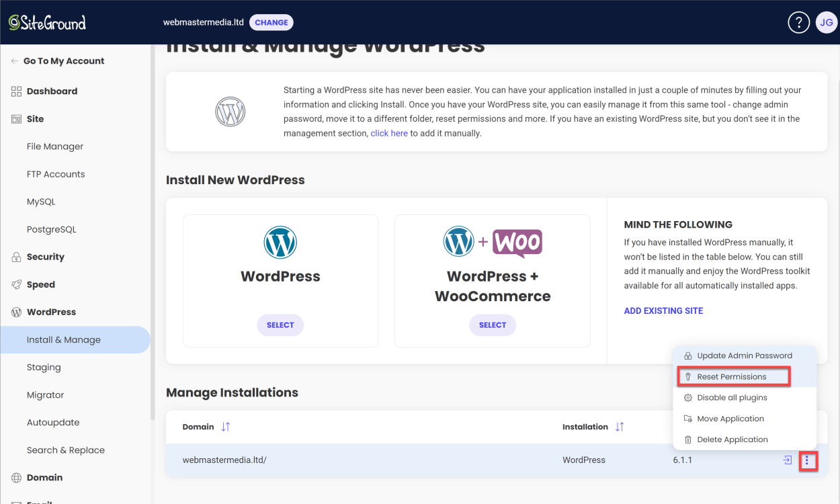Collapse the Site section

click(35, 119)
